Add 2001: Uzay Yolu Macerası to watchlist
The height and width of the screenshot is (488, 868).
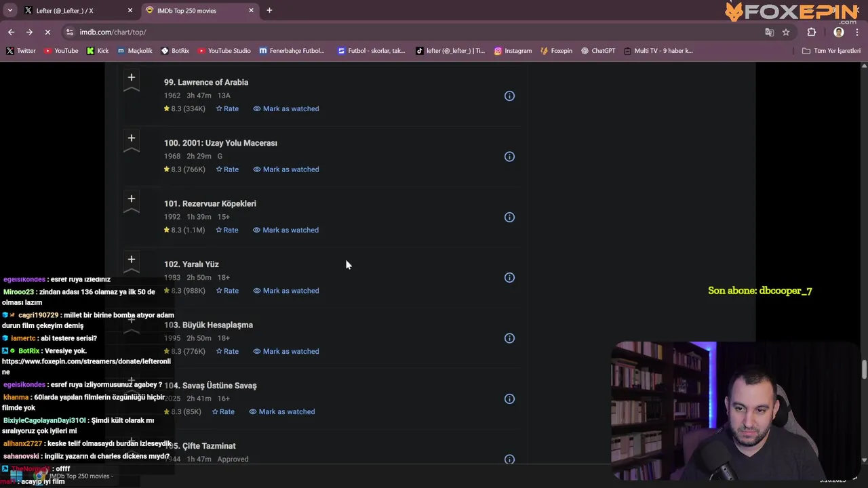132,140
